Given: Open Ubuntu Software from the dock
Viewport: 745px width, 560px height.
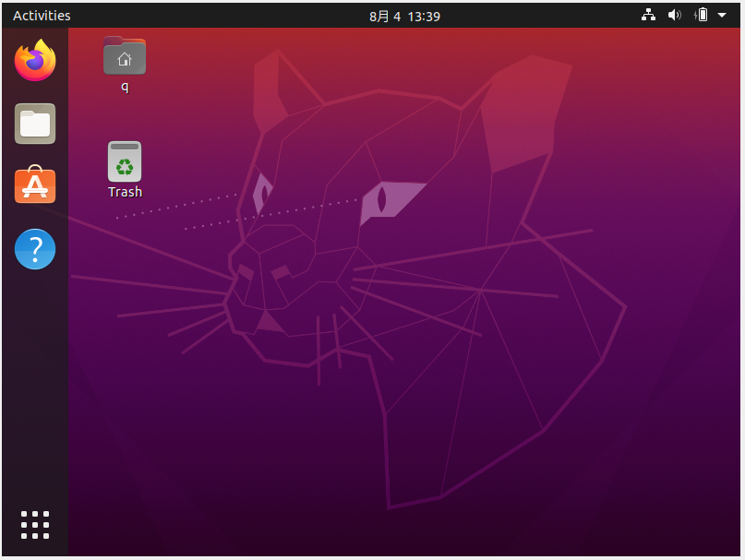Looking at the screenshot, I should 35,185.
